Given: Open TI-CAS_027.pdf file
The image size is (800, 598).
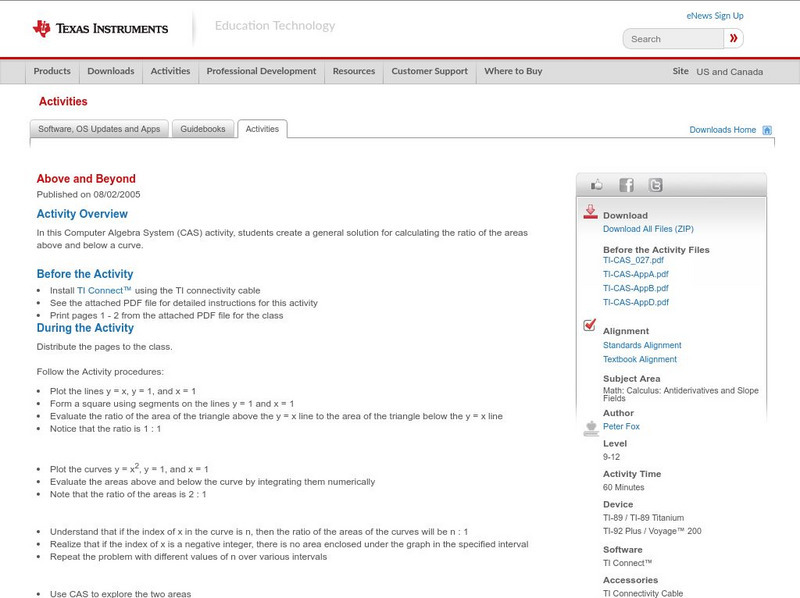Looking at the screenshot, I should click(633, 260).
